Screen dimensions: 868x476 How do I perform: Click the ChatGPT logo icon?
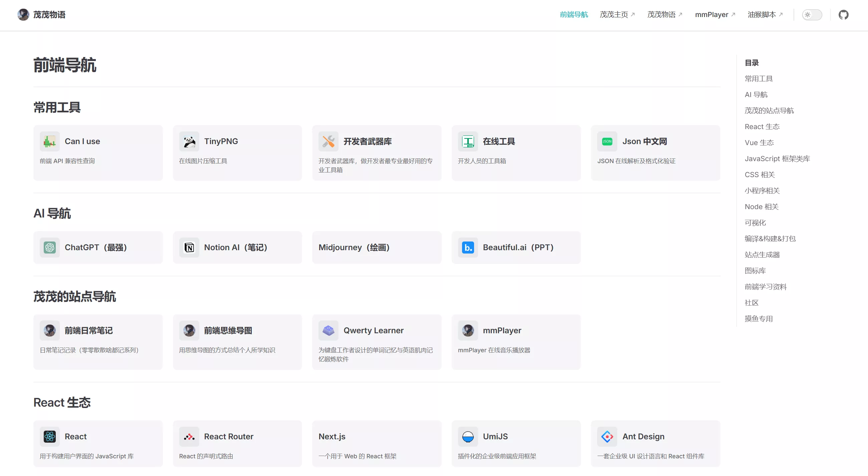coord(49,248)
